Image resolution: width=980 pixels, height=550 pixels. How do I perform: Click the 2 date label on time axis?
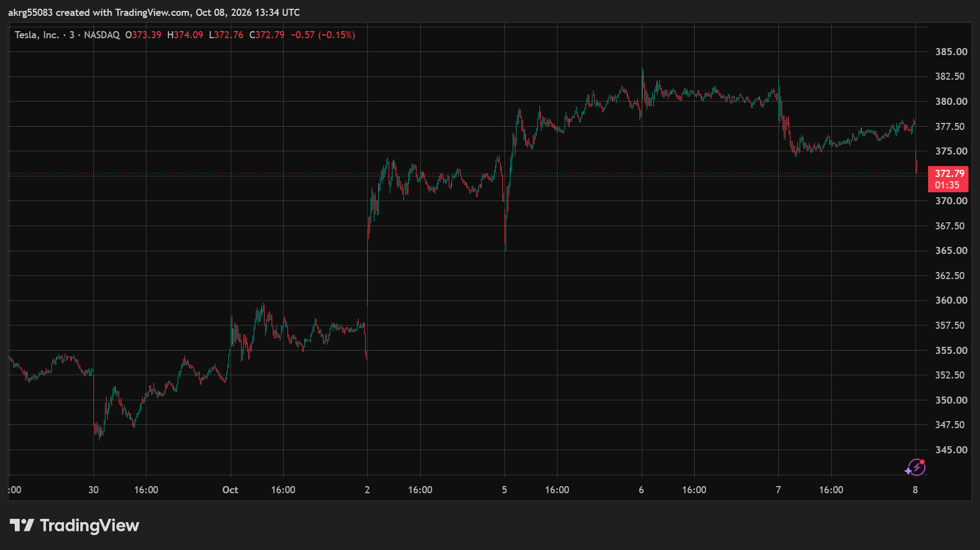pyautogui.click(x=367, y=490)
